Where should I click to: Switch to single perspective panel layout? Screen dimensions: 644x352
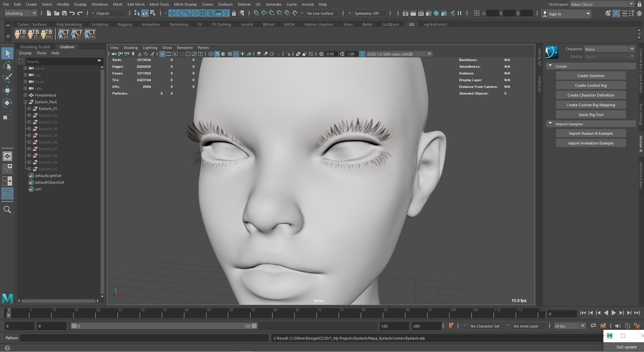point(7,156)
